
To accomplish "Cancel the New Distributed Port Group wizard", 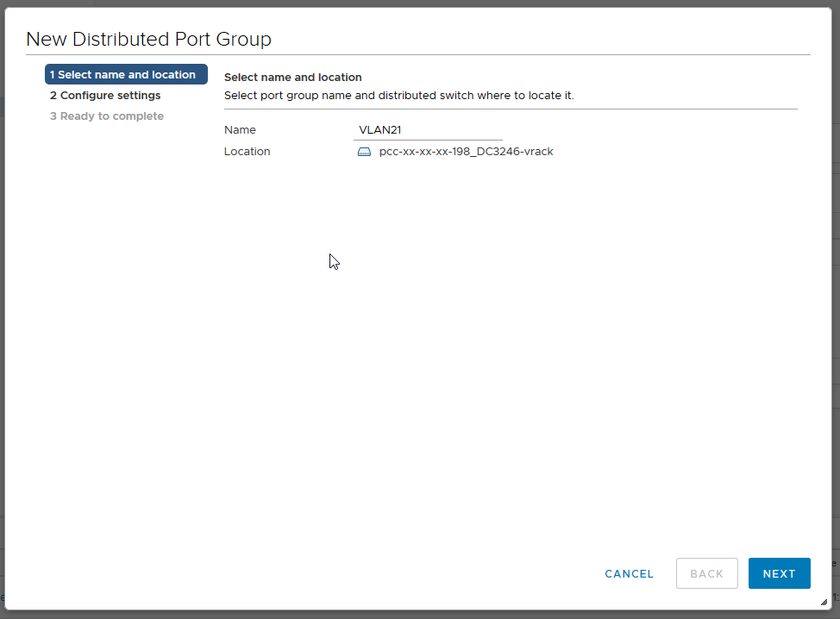I will coord(629,573).
